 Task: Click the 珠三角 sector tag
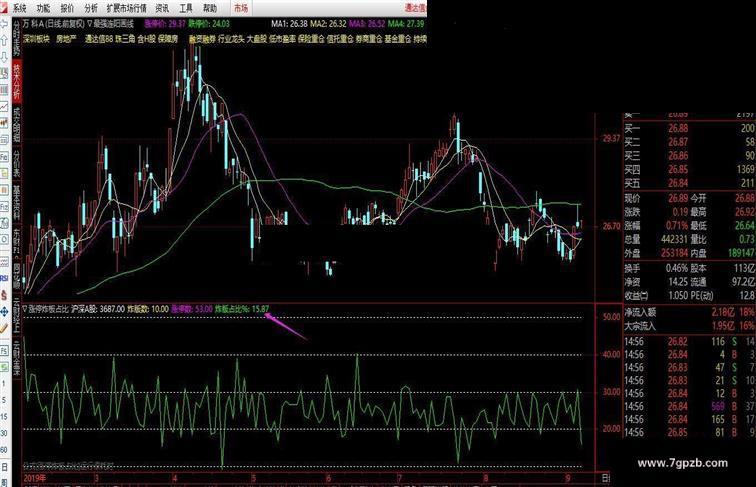point(126,39)
